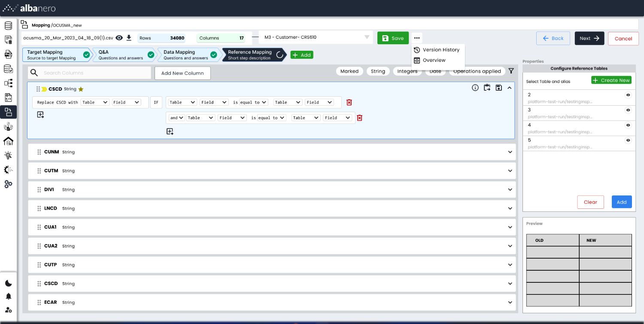
Task: Open the M3 - Customer- CRS610 dropdown
Action: tap(316, 37)
